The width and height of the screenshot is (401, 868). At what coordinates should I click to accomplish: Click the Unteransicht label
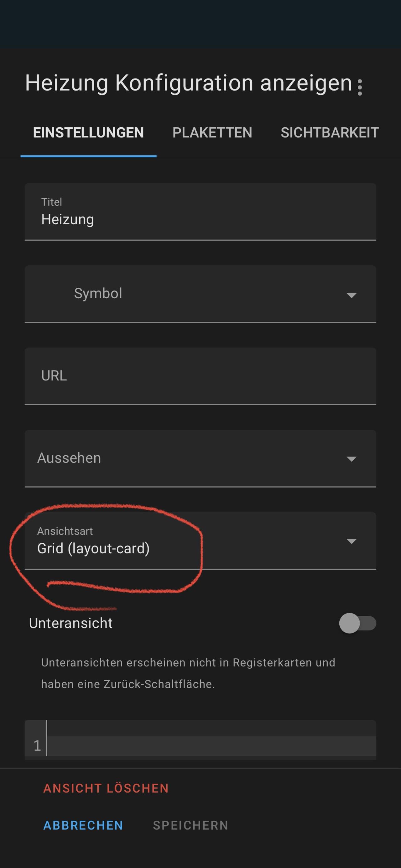[71, 623]
